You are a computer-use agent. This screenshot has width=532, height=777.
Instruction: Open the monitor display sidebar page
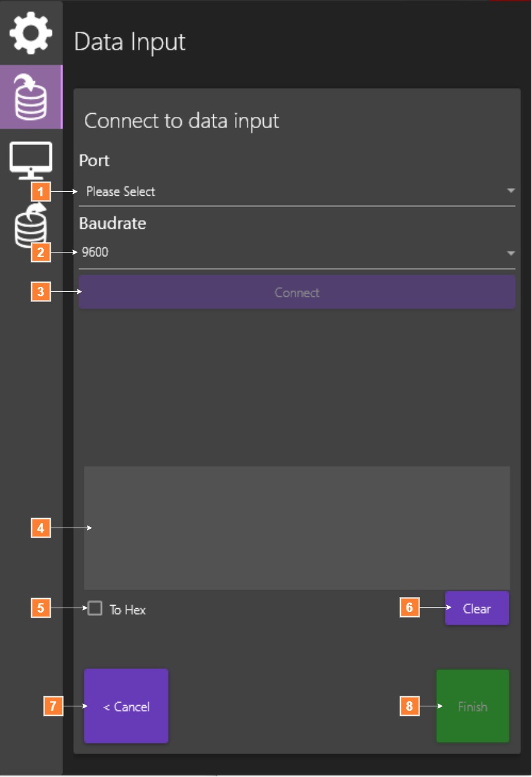point(31,159)
